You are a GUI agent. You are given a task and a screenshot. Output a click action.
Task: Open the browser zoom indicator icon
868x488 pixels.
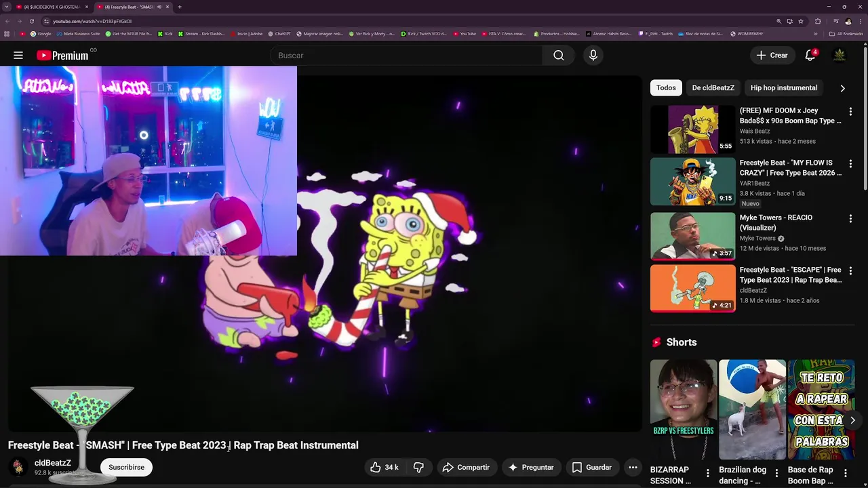pyautogui.click(x=778, y=21)
